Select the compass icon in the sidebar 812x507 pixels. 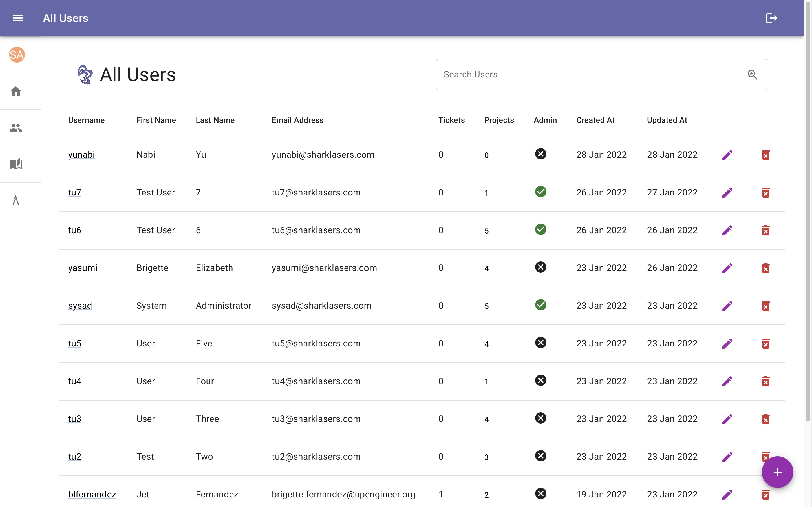pyautogui.click(x=16, y=200)
